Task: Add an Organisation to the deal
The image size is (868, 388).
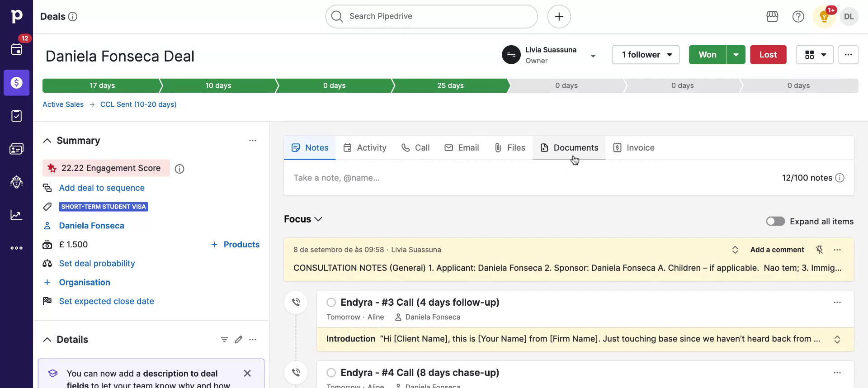Action: point(85,283)
